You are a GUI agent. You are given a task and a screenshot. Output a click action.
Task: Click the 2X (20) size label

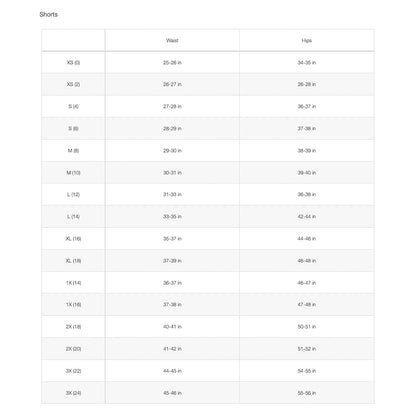(73, 349)
